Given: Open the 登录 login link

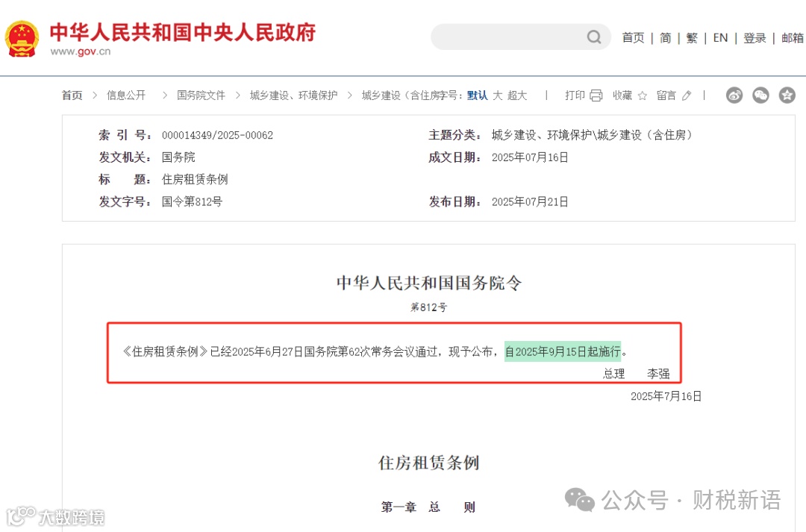Looking at the screenshot, I should point(755,37).
